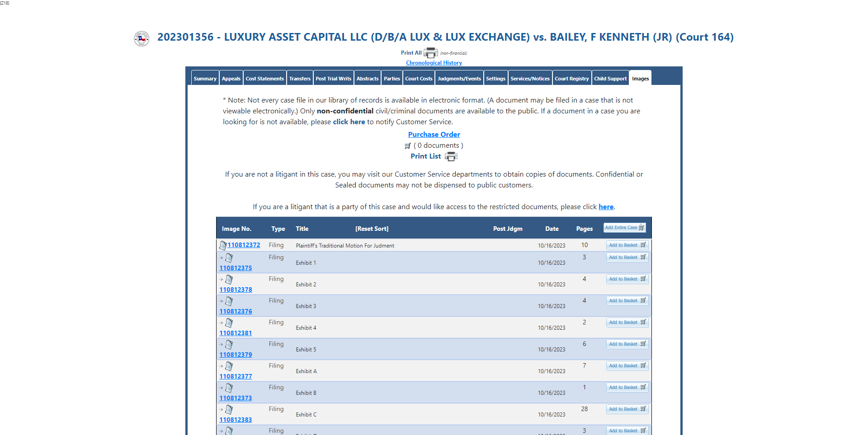Open the Settings tab
Screen dimensions: 868x435
click(x=496, y=78)
